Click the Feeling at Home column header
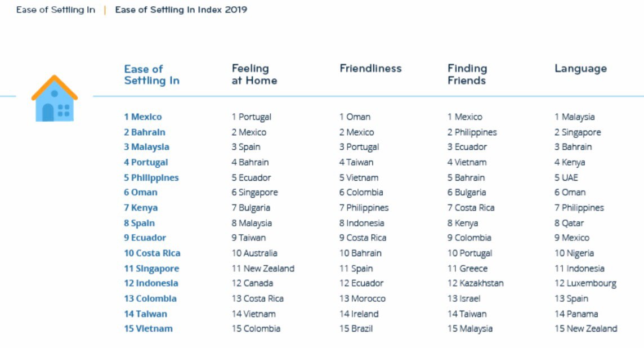 (254, 74)
